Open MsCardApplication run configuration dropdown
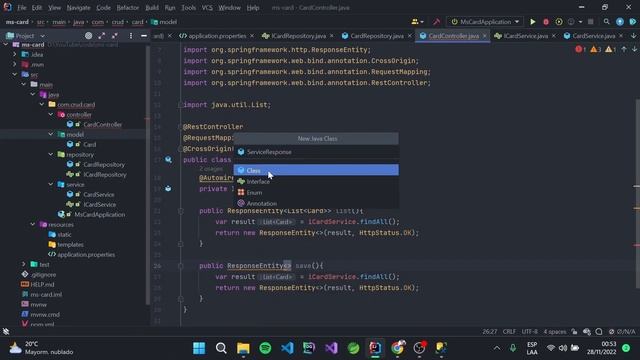Image resolution: width=640 pixels, height=360 pixels. 485,22
